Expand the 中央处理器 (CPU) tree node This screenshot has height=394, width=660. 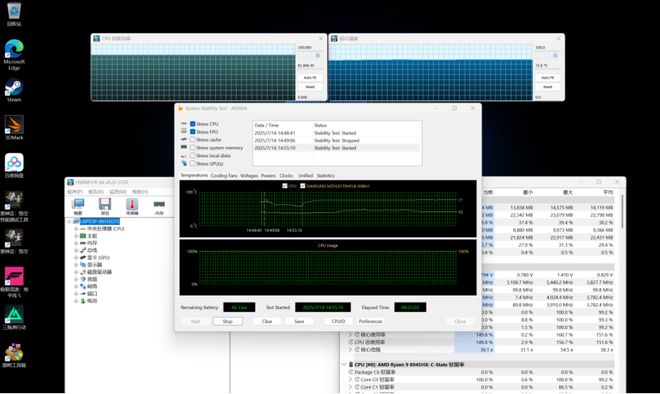coord(76,229)
